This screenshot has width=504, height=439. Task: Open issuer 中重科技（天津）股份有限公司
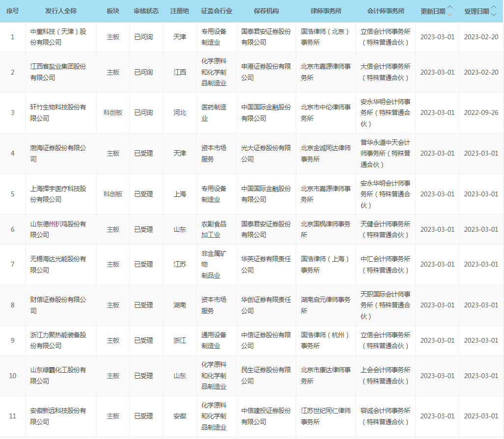tap(58, 37)
